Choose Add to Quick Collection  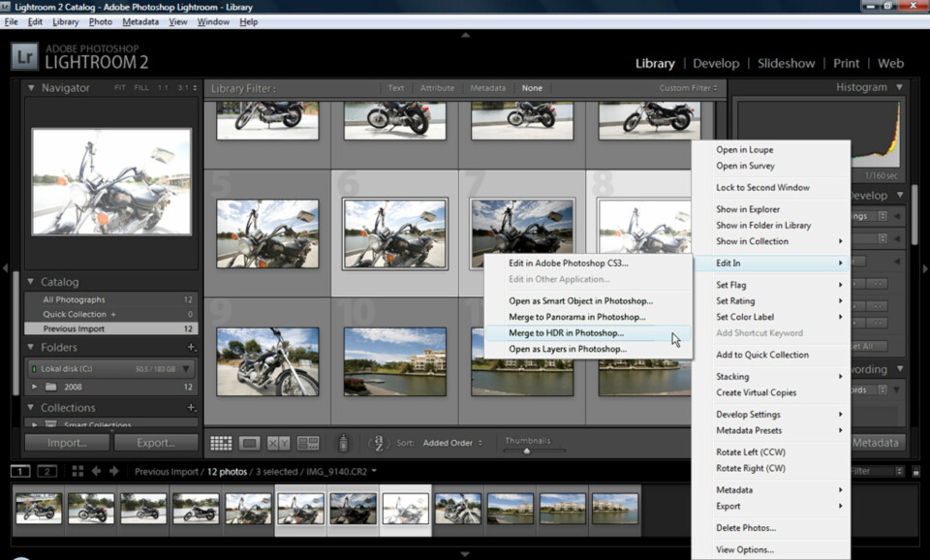(x=770, y=355)
